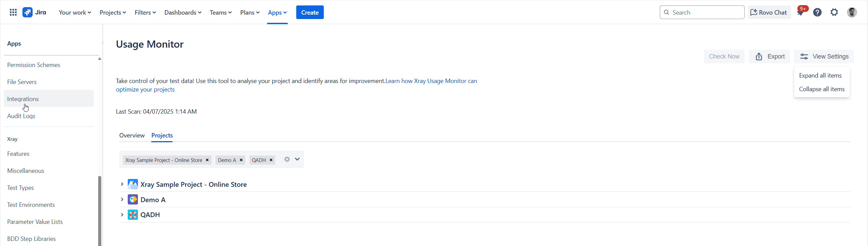Image resolution: width=868 pixels, height=246 pixels.
Task: Open the notifications bell with 9+ badge
Action: [801, 13]
